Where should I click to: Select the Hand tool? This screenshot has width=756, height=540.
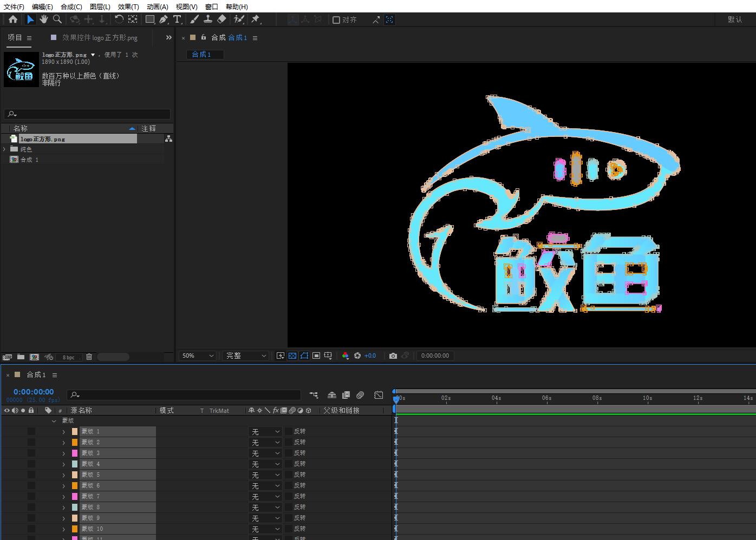[x=44, y=19]
